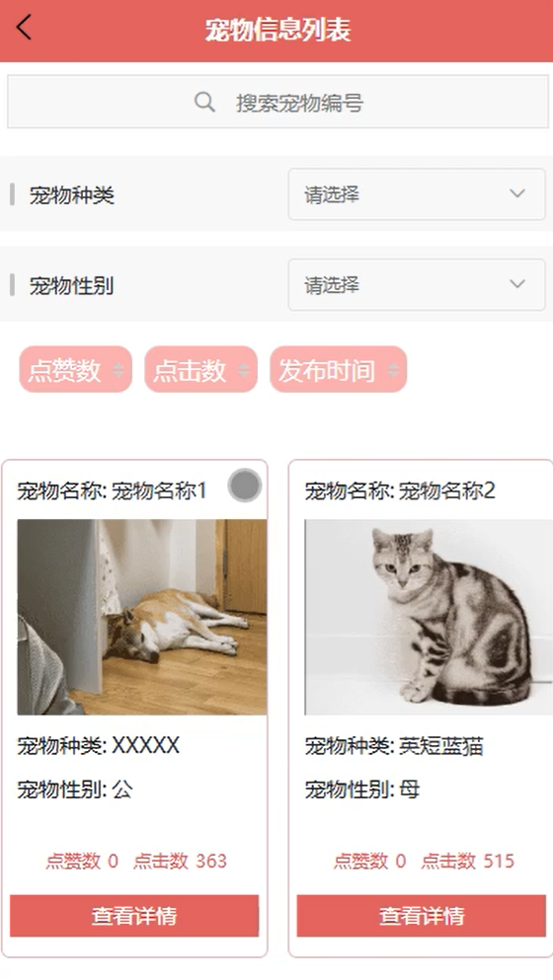Sort list by 发布时间

click(339, 370)
